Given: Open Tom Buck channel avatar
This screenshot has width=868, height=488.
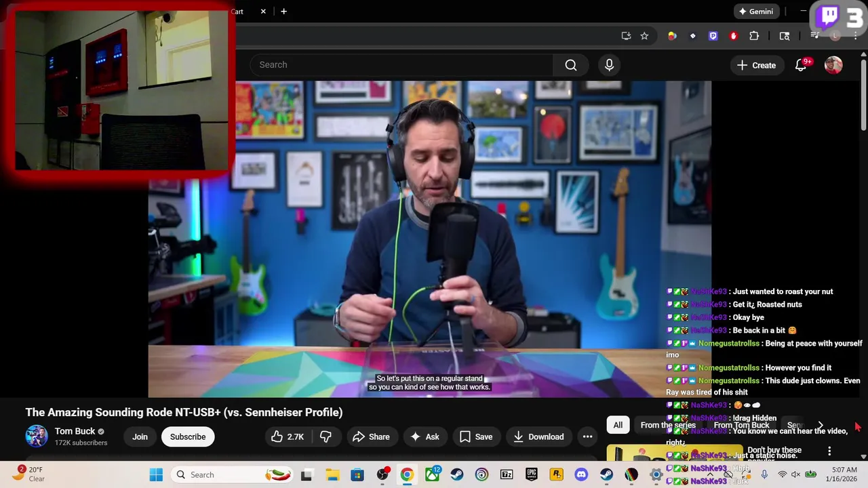Looking at the screenshot, I should pyautogui.click(x=37, y=436).
